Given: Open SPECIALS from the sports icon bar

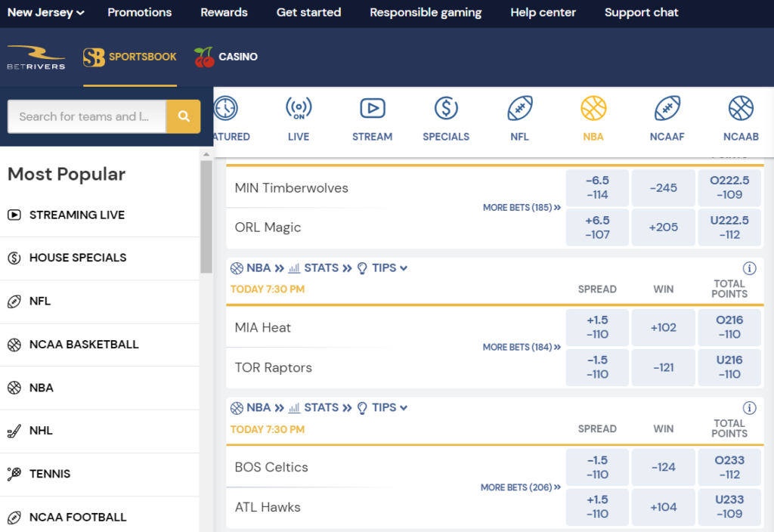Looking at the screenshot, I should coord(445,108).
